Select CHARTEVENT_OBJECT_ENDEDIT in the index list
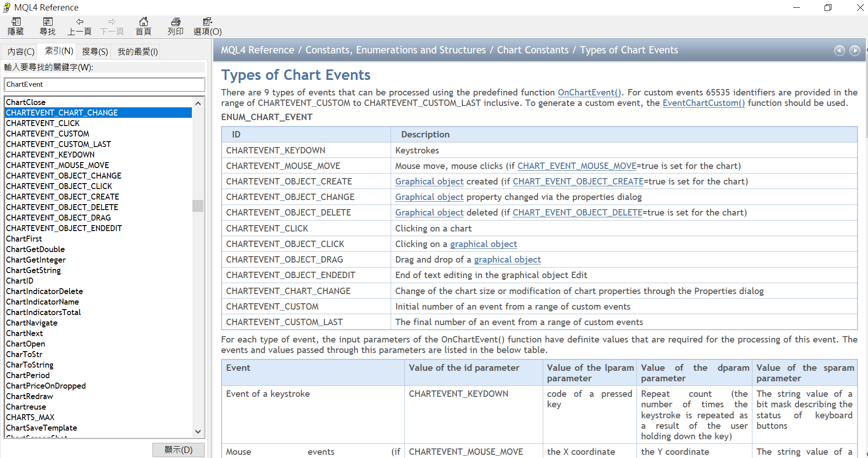 (98, 228)
